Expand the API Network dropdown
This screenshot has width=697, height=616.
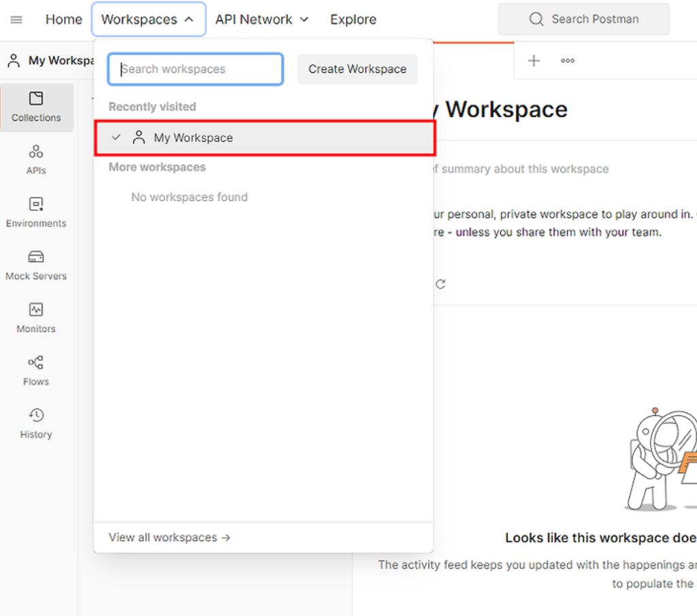tap(262, 20)
